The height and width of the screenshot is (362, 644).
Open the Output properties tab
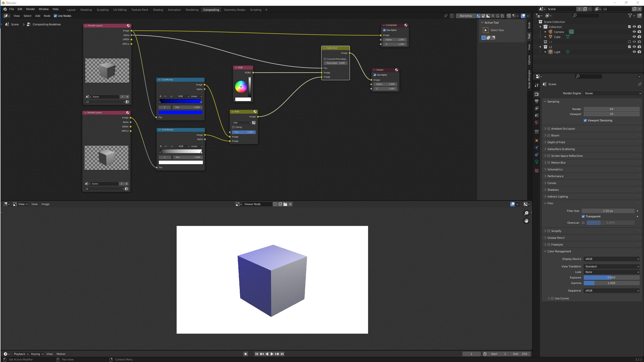[x=537, y=101]
